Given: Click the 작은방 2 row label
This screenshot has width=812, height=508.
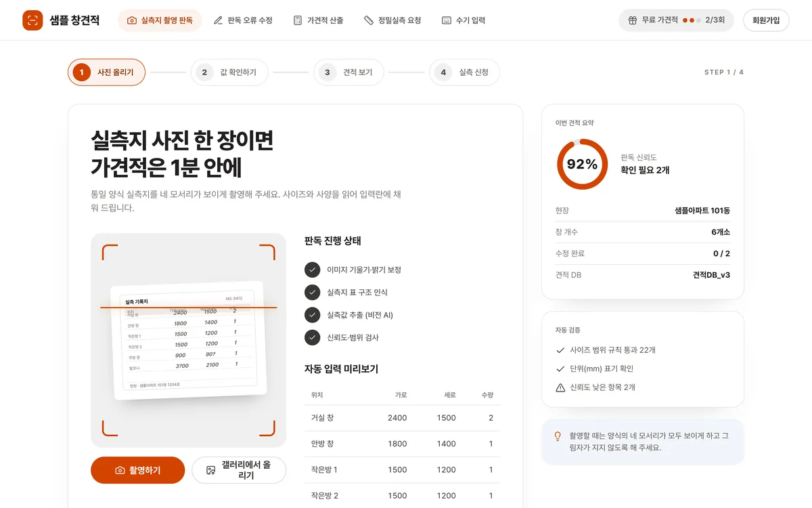Looking at the screenshot, I should [x=324, y=495].
